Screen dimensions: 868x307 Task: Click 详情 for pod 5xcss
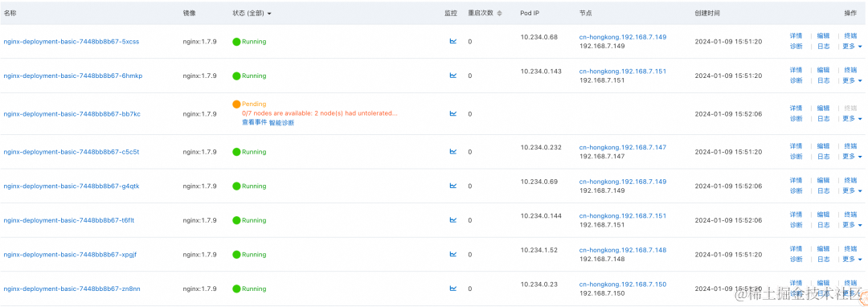(x=796, y=36)
